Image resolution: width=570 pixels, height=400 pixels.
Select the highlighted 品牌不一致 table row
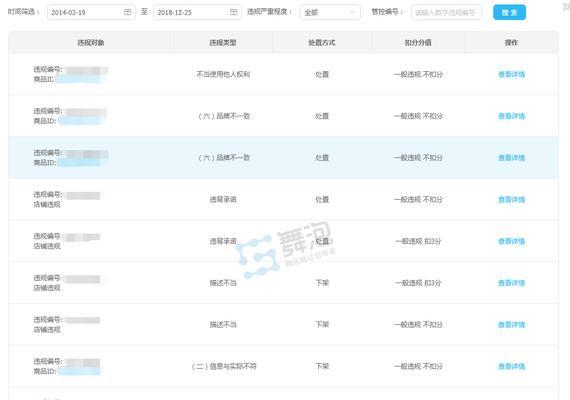click(x=283, y=157)
